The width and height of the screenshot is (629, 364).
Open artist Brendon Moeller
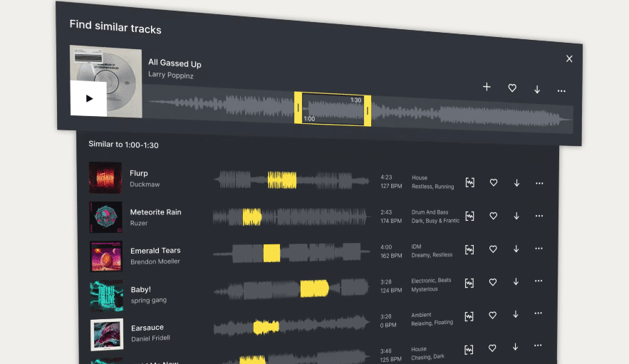[155, 261]
